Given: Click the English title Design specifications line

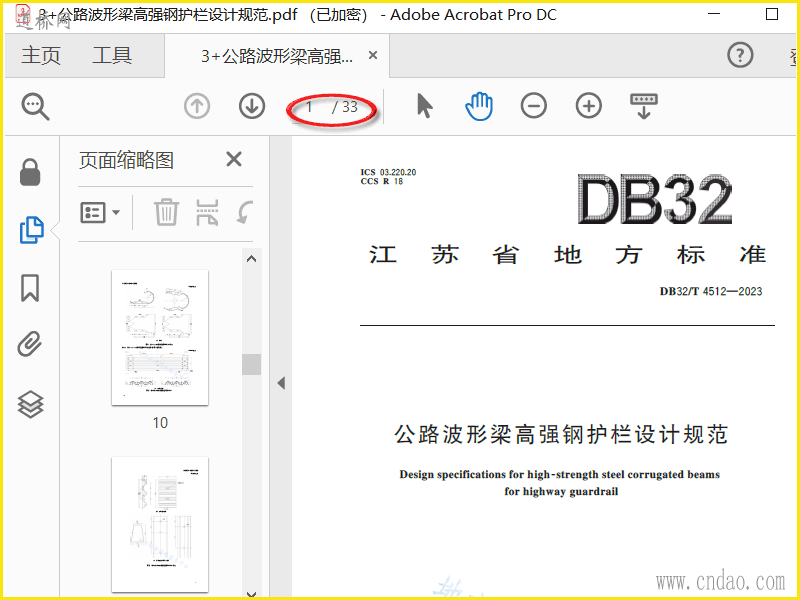Looking at the screenshot, I should (x=560, y=474).
